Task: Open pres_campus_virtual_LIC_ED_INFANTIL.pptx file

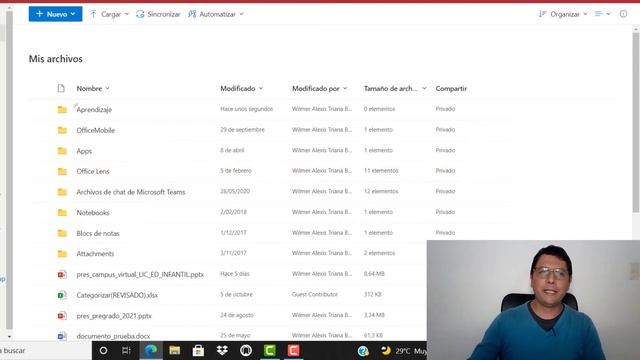Action: pyautogui.click(x=140, y=274)
